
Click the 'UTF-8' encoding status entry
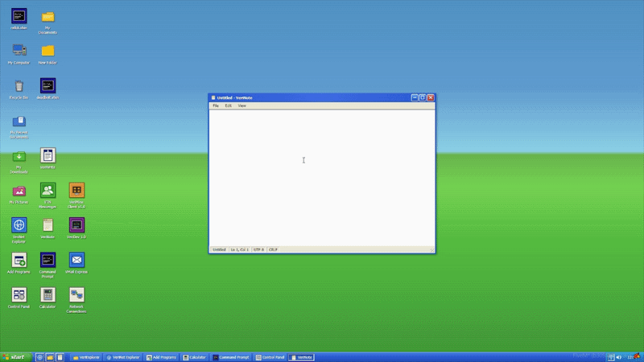pyautogui.click(x=258, y=249)
